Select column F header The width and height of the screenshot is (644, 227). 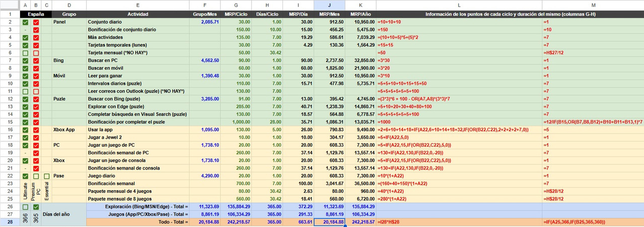(x=204, y=5)
